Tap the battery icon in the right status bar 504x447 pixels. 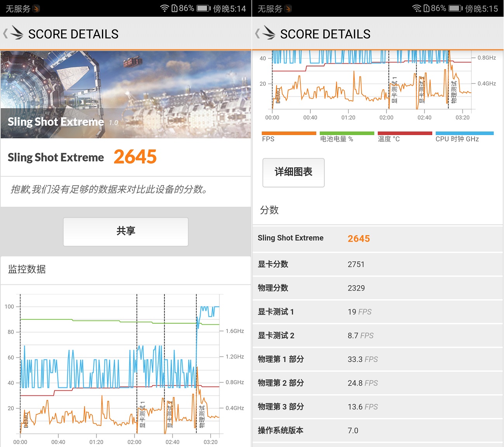pyautogui.click(x=456, y=8)
